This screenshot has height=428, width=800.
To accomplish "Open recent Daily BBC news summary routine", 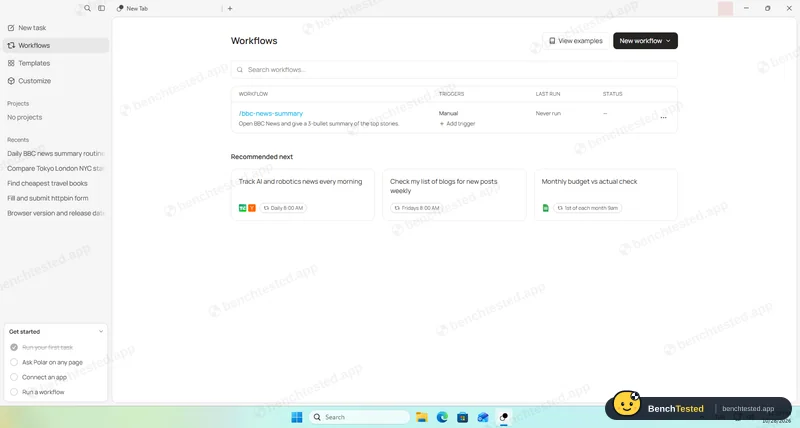I will pos(56,154).
